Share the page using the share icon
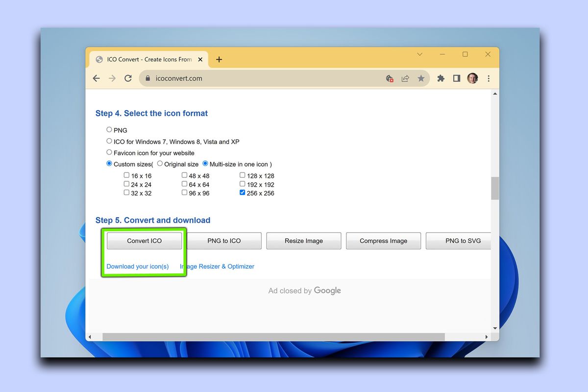The image size is (588, 392). (405, 78)
